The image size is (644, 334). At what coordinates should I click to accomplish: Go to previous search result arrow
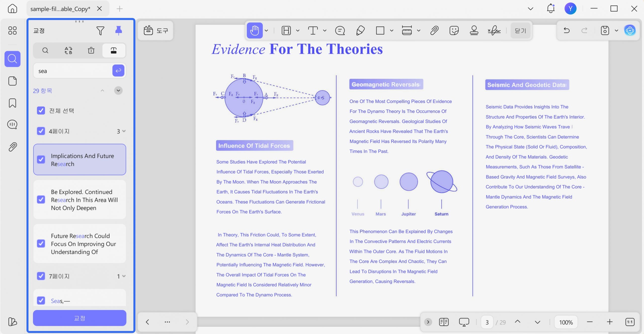point(102,91)
